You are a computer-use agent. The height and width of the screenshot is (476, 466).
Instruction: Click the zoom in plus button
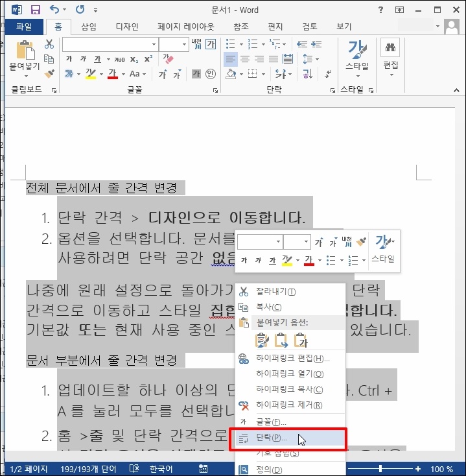tap(418, 469)
